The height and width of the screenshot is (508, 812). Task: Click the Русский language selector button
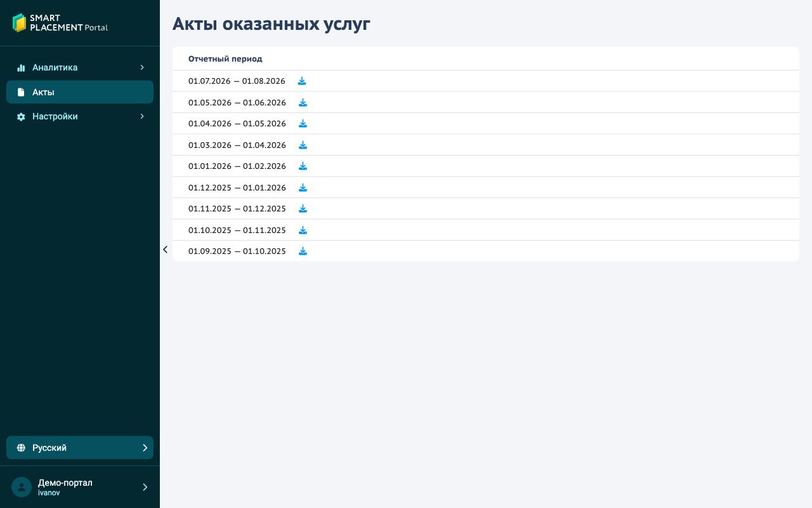pyautogui.click(x=80, y=448)
